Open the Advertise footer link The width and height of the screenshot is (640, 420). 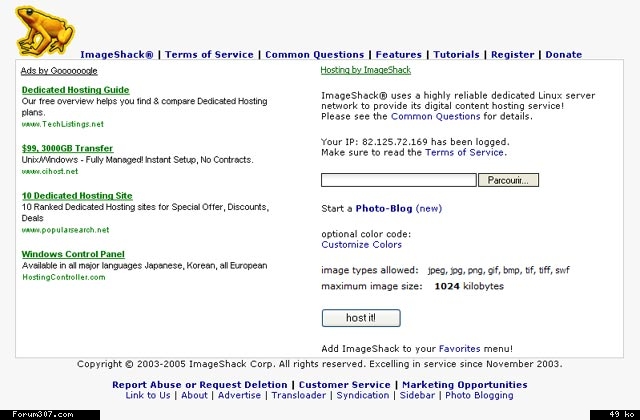coord(239,395)
